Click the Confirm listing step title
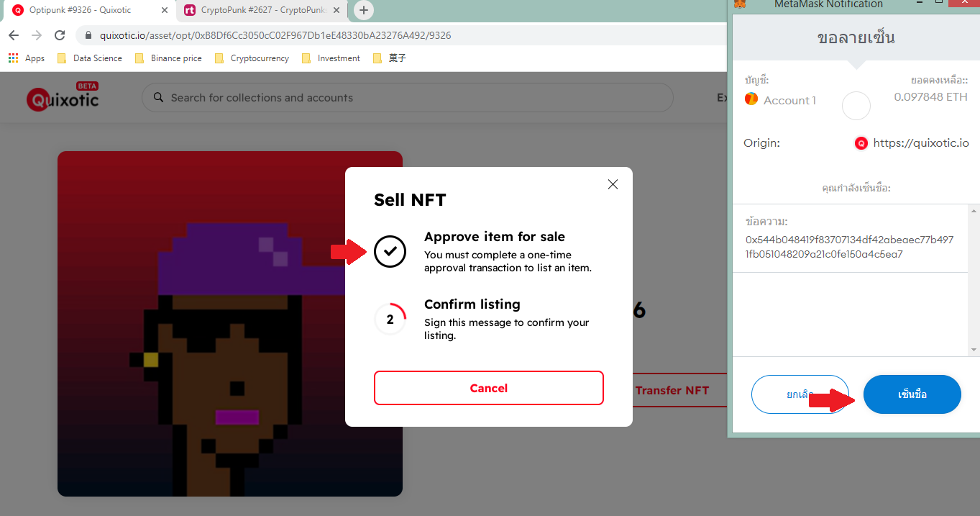 click(x=472, y=304)
